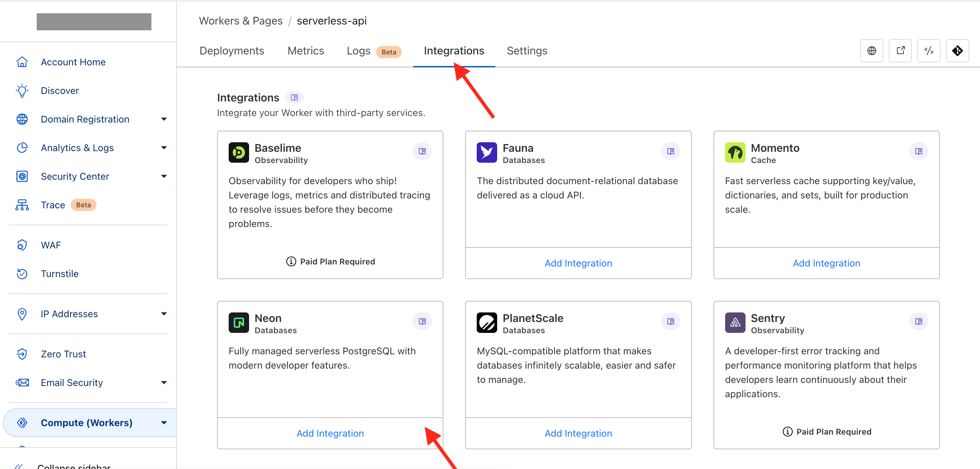Click the external link icon button
This screenshot has height=469, width=980.
(900, 50)
